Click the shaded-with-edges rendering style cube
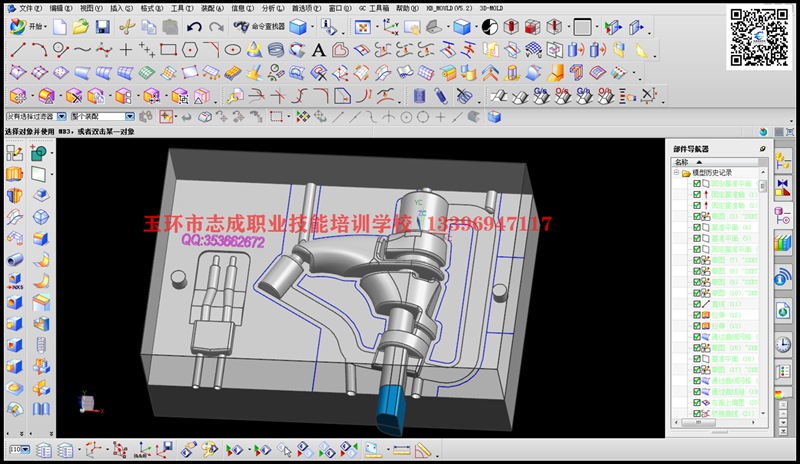 click(462, 27)
